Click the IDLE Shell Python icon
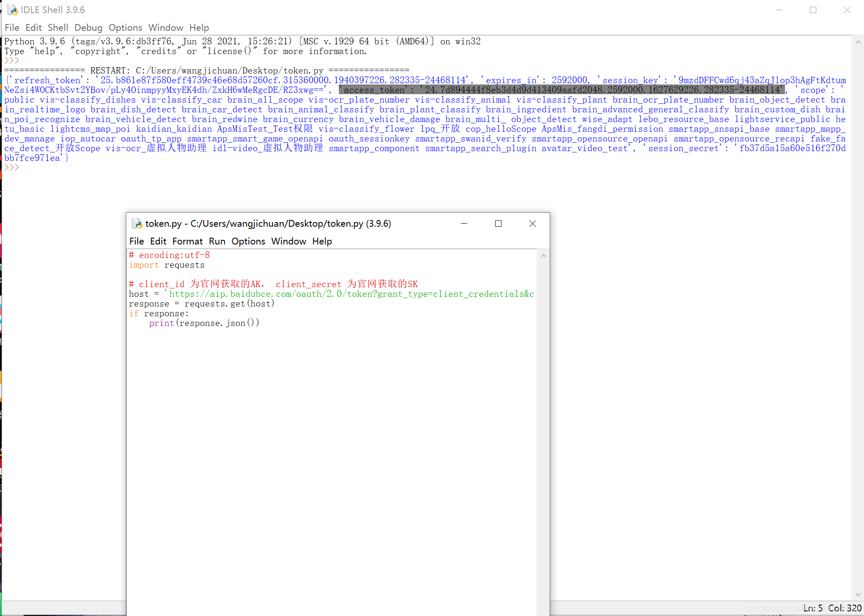Viewport: 864px width, 616px height. 12,10
